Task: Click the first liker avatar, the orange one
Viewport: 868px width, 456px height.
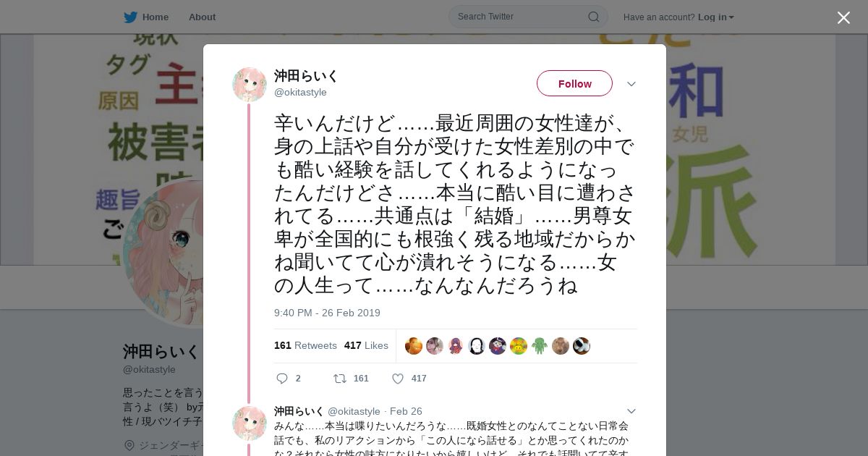Action: pyautogui.click(x=414, y=346)
